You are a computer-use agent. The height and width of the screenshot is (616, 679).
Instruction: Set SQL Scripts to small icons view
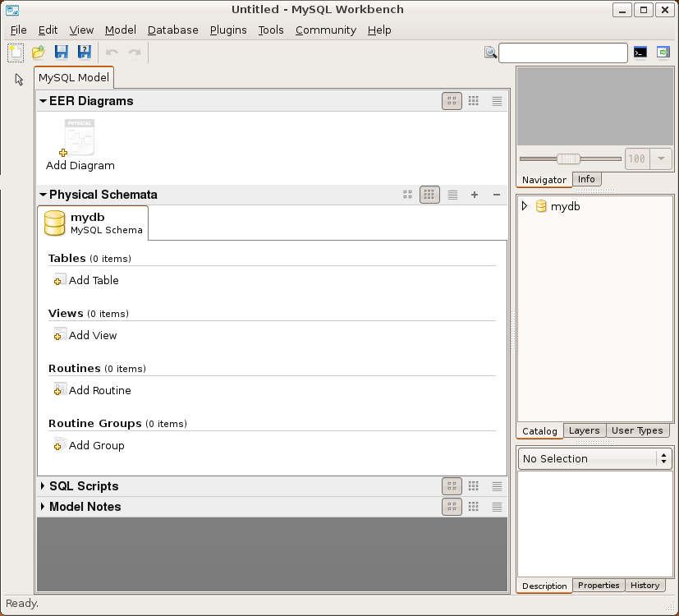coord(474,486)
